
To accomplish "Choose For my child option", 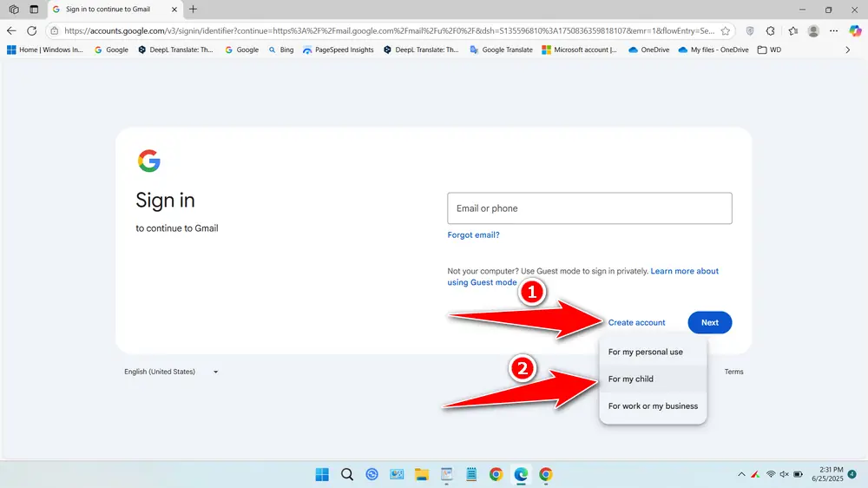I will (x=653, y=379).
